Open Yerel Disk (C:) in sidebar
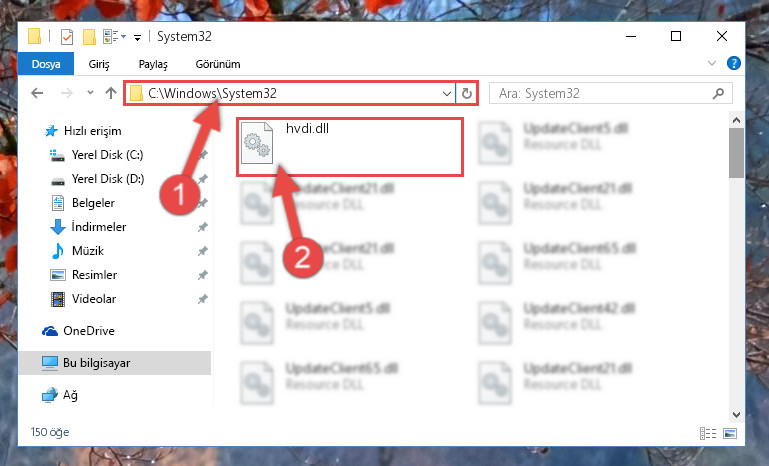This screenshot has height=466, width=769. pos(107,155)
